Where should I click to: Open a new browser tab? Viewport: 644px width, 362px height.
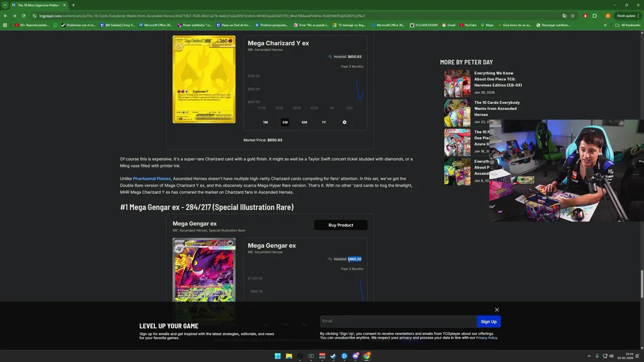coord(73,5)
